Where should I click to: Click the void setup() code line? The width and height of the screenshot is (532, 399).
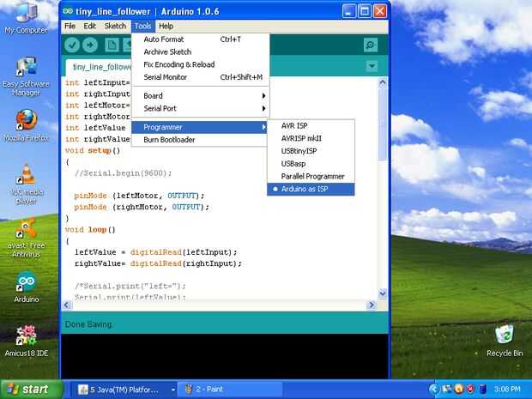coord(93,150)
